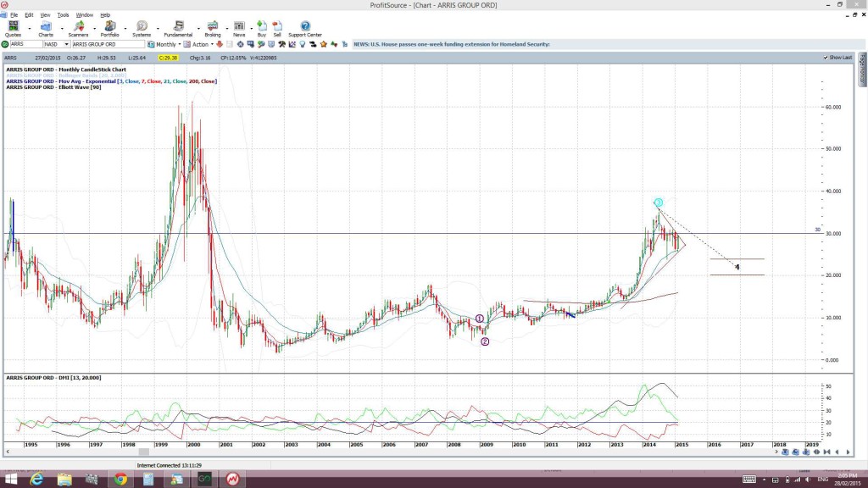
Task: Open the Portfolio manager
Action: point(109,29)
